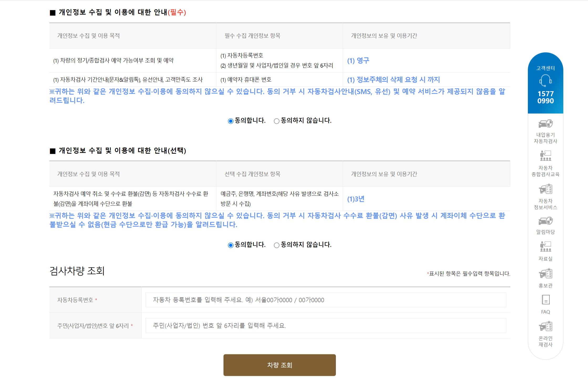Click the 내압용기 자동차검사 text label
Image resolution: width=588 pixels, height=389 pixels.
(x=545, y=138)
